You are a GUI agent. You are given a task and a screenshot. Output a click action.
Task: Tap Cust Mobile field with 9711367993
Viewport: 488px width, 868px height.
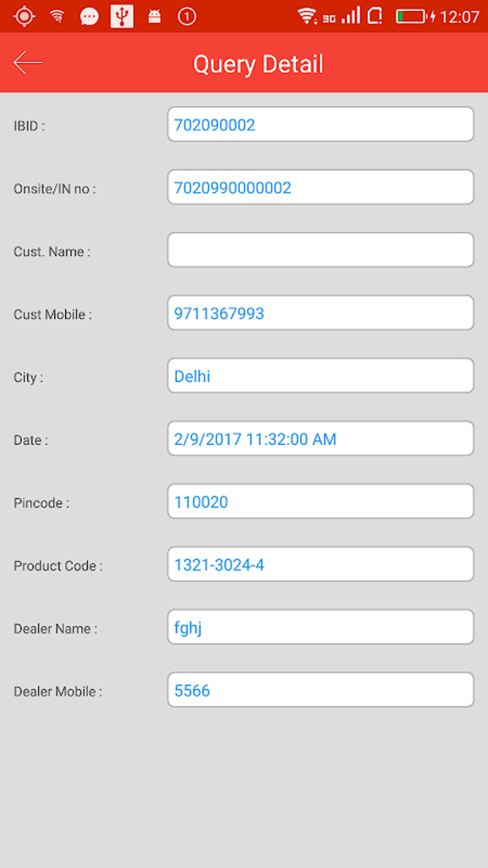[x=320, y=313]
